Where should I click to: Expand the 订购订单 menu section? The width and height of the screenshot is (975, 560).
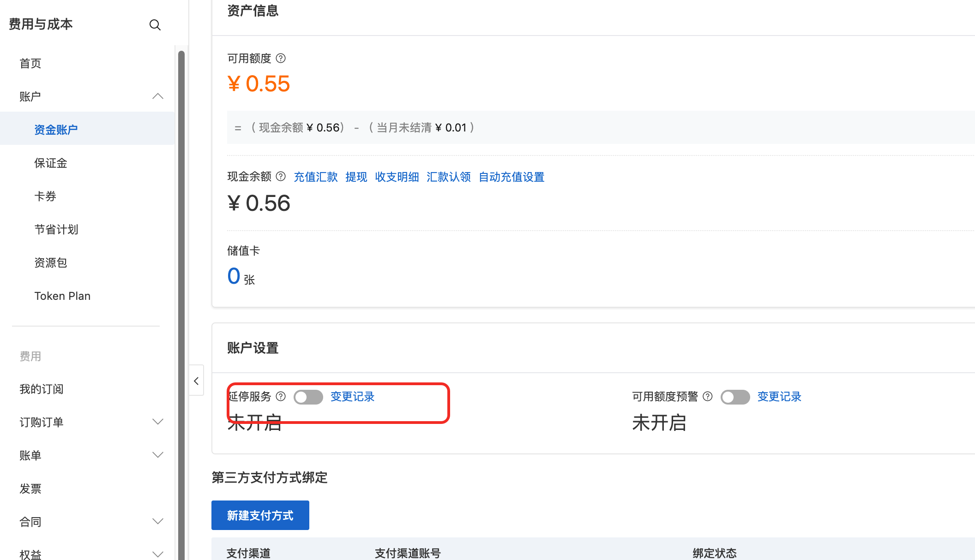coord(158,422)
